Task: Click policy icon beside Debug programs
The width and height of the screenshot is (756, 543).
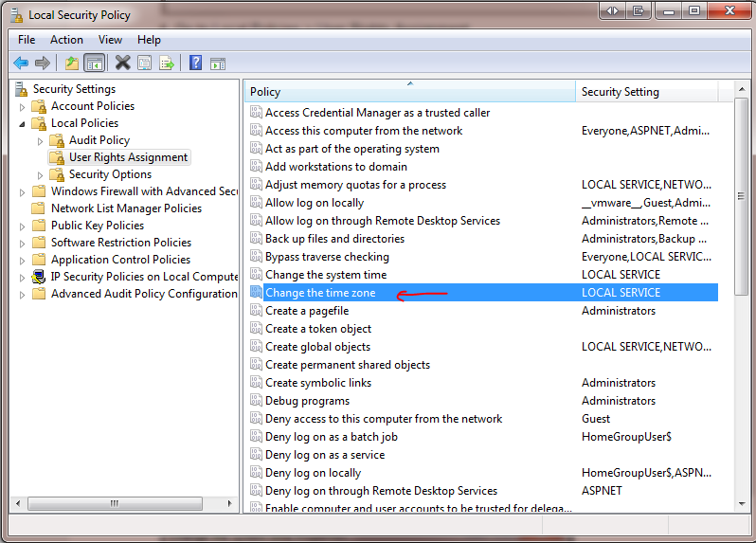Action: 256,401
